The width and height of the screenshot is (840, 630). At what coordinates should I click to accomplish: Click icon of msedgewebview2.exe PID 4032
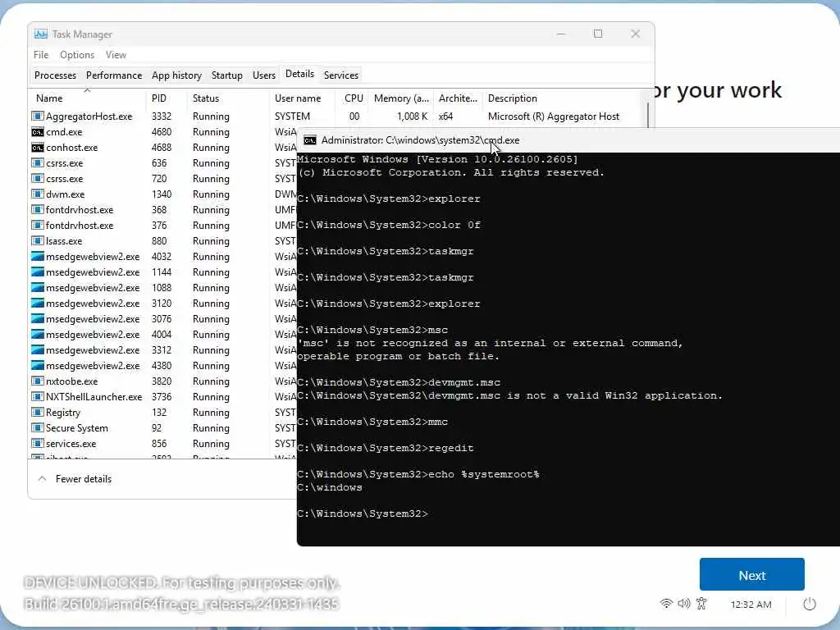[38, 256]
